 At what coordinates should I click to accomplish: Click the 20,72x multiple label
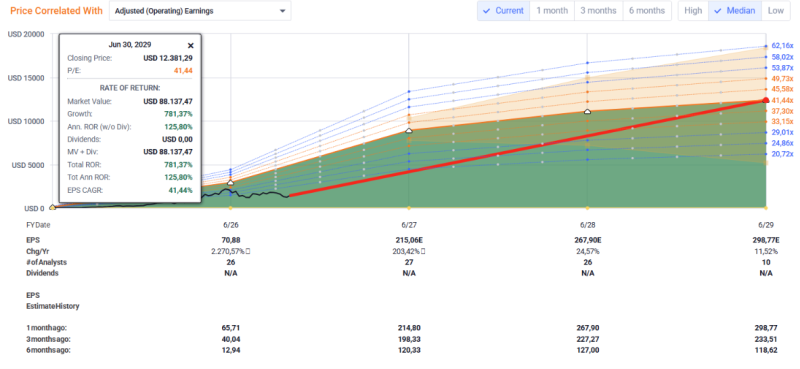782,154
